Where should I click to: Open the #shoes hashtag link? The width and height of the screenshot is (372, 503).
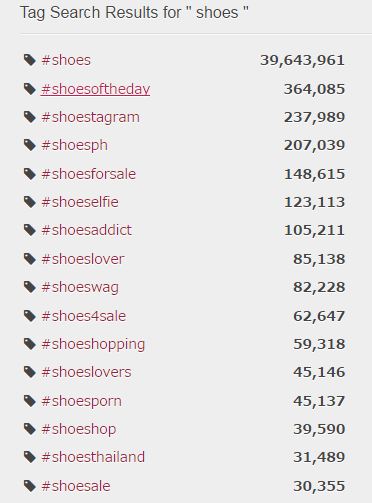click(66, 60)
